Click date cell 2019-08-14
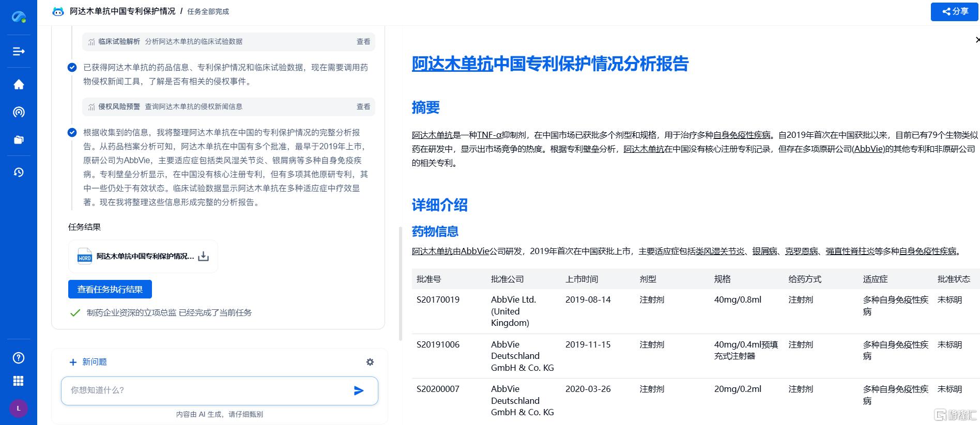The height and width of the screenshot is (425, 980). click(588, 300)
